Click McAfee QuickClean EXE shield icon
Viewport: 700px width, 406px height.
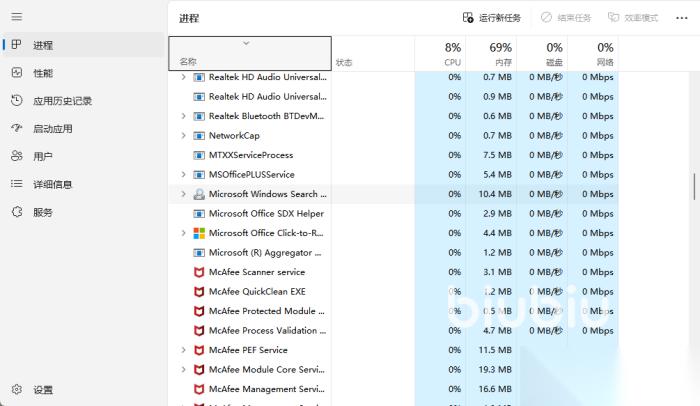[x=199, y=292]
